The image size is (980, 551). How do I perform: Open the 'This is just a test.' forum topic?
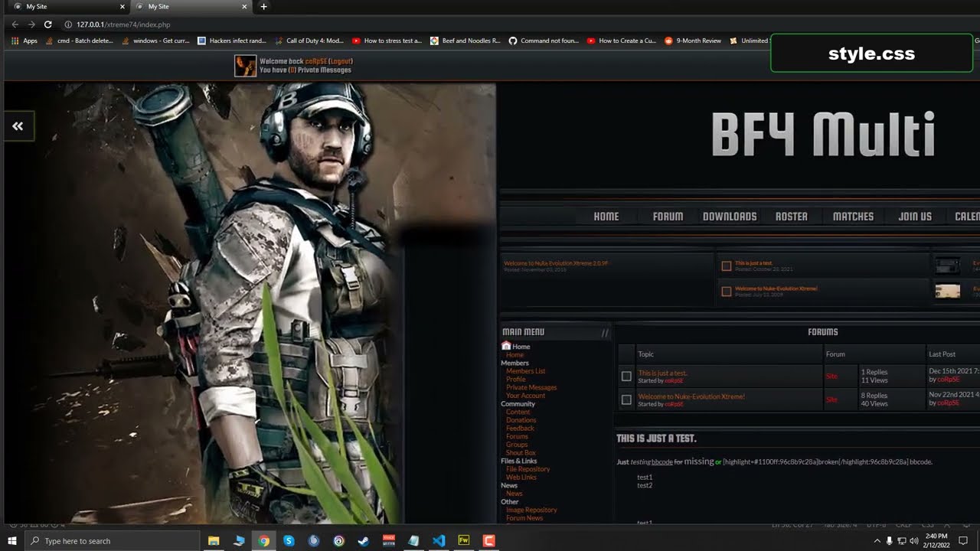[663, 373]
